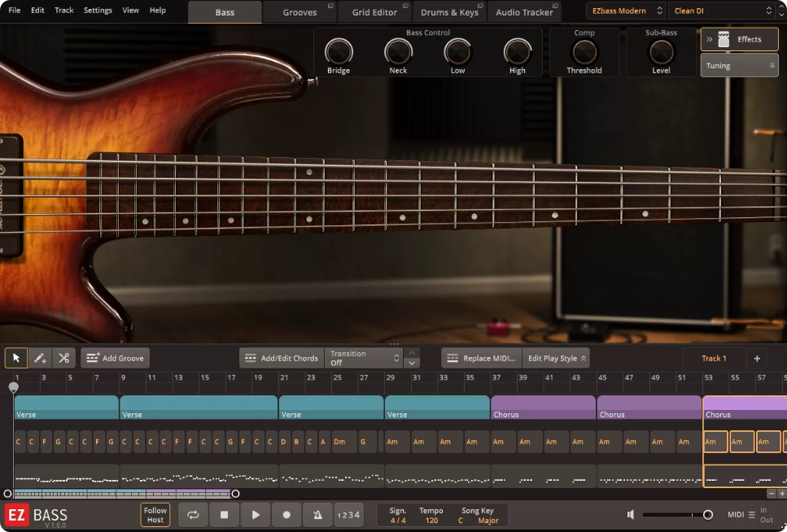The image size is (787, 532).
Task: Switch to the Audio Tracker tab
Action: pyautogui.click(x=524, y=12)
